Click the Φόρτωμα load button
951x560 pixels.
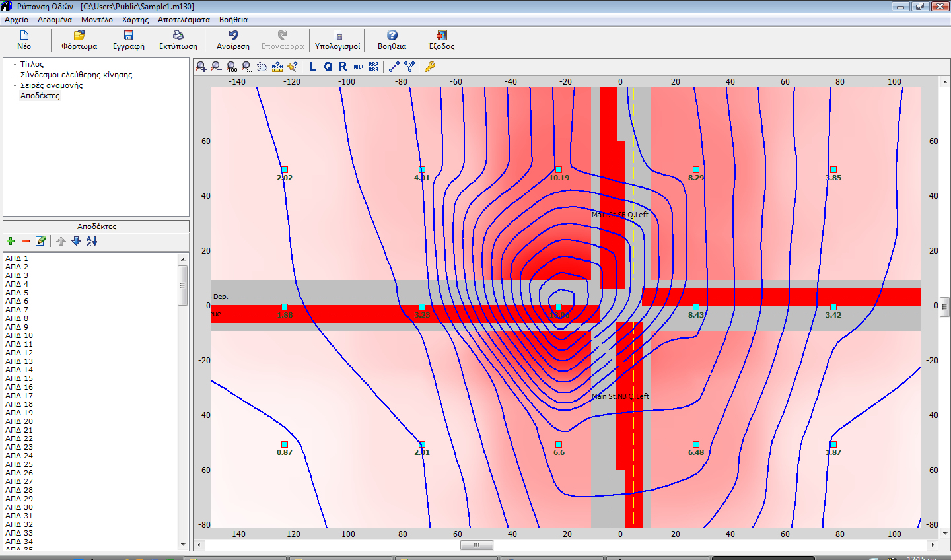click(79, 40)
